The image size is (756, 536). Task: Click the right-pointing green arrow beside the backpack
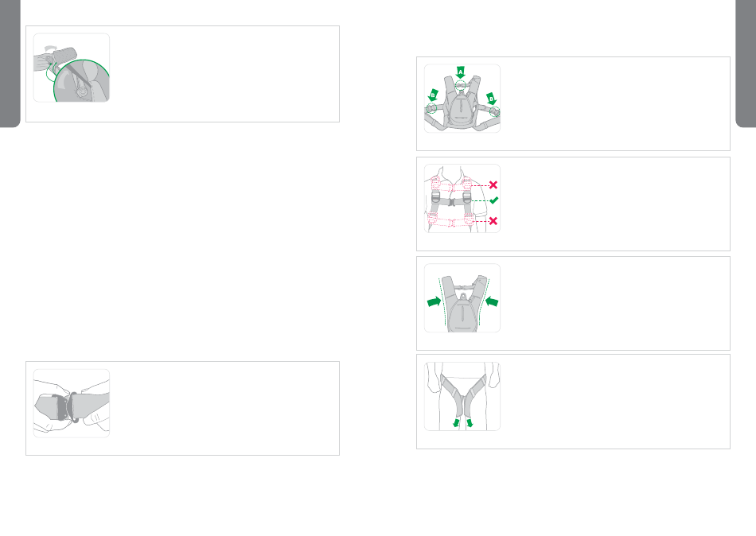pos(434,301)
